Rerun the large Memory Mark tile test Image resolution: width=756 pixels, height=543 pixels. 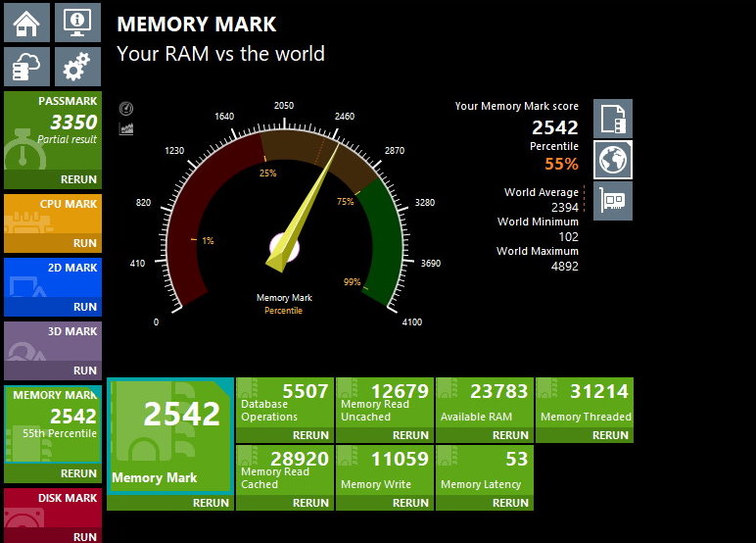pos(170,503)
